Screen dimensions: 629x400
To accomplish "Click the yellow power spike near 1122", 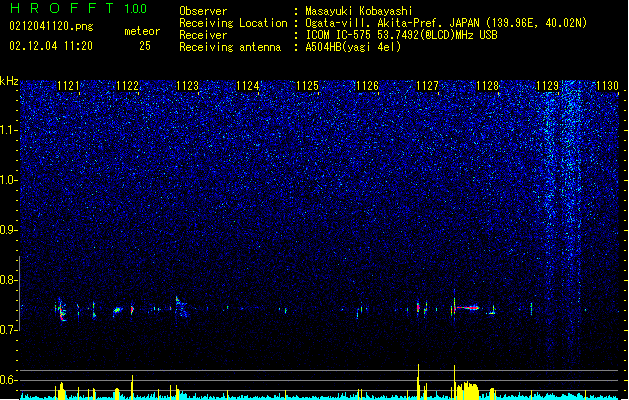I will (132, 387).
